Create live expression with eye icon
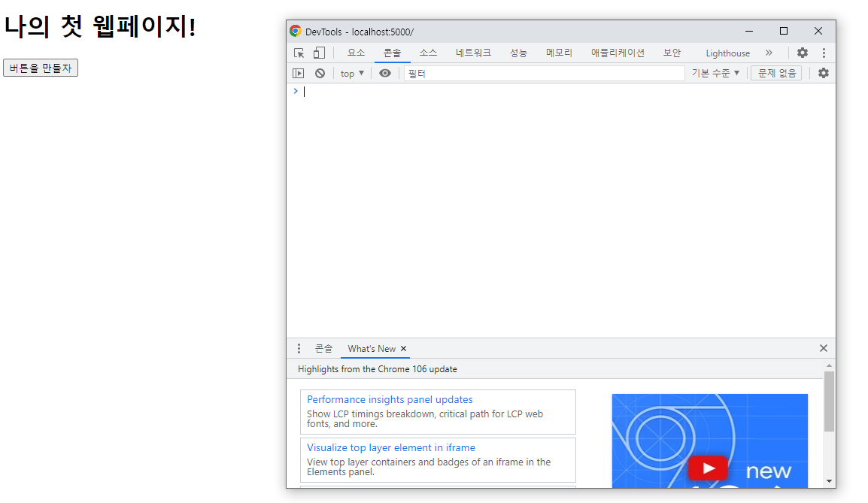Image resolution: width=868 pixels, height=503 pixels. pyautogui.click(x=384, y=73)
